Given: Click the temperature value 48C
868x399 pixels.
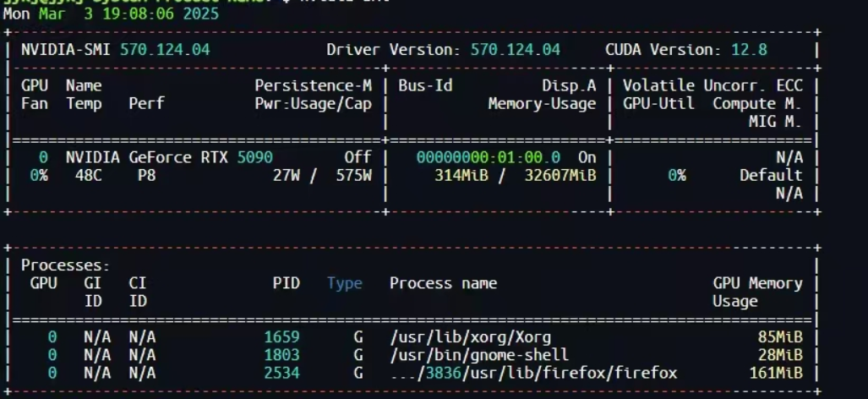Looking at the screenshot, I should point(89,176).
